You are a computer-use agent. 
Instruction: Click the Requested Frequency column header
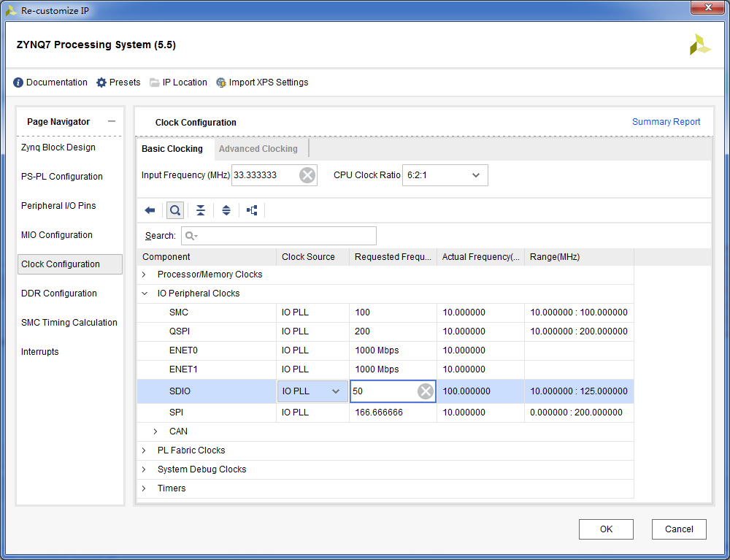393,257
